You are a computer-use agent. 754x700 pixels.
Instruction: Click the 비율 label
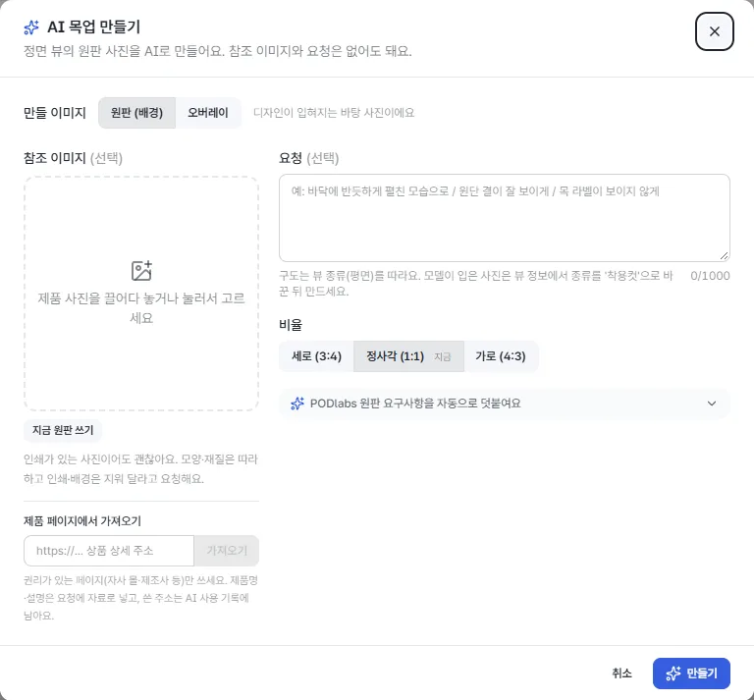291,325
